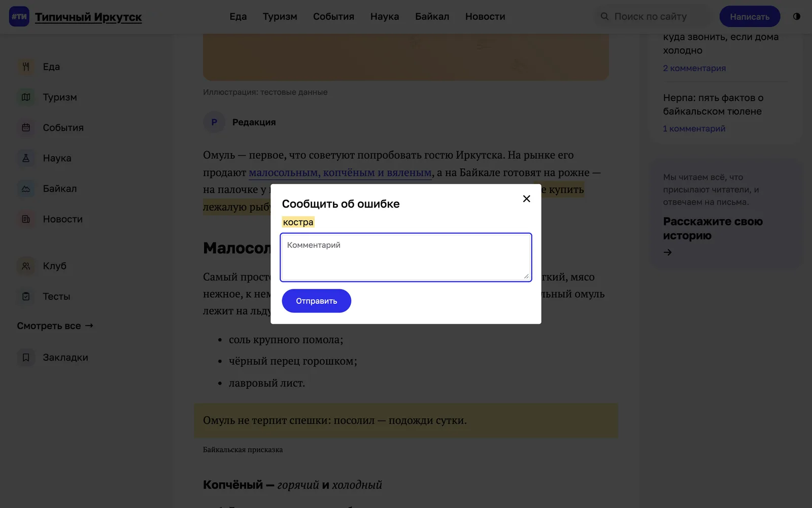Click the Редакция author avatar
Screen dimensions: 812x508
(214, 122)
